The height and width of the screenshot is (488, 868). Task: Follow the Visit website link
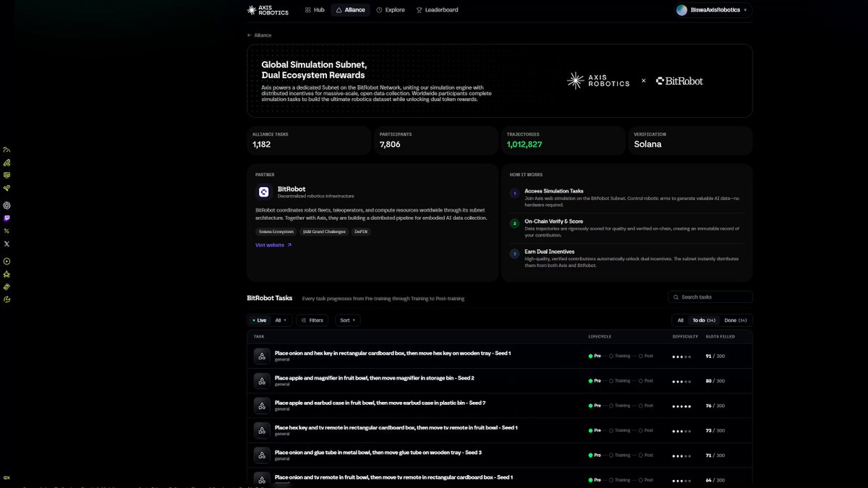click(273, 245)
